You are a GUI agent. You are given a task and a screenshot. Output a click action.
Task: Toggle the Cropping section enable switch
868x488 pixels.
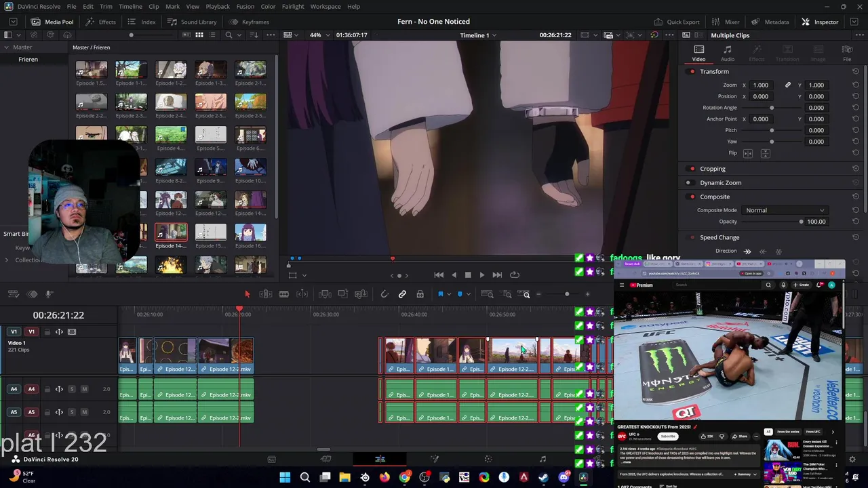pos(692,169)
